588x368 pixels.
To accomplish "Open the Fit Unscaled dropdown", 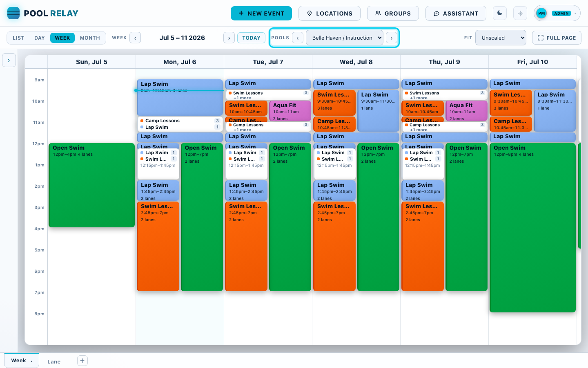I will pos(501,38).
